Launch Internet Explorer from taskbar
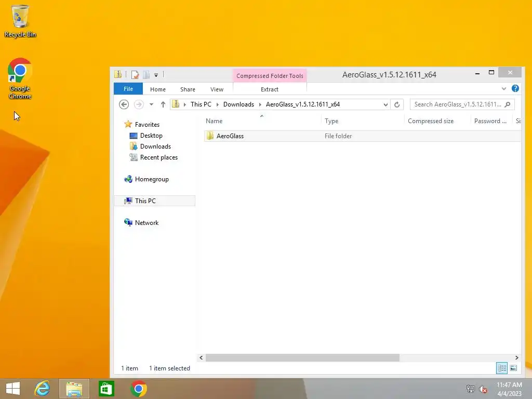This screenshot has width=532, height=399. [x=43, y=389]
